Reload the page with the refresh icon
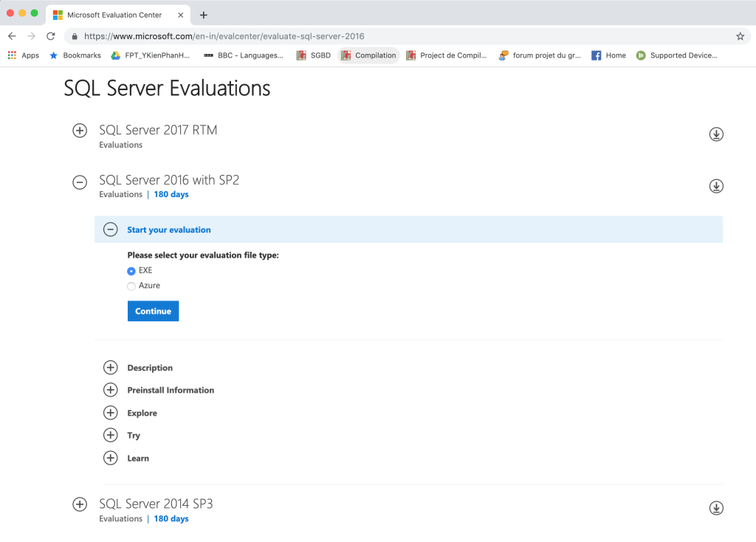756x542 pixels. (x=50, y=35)
